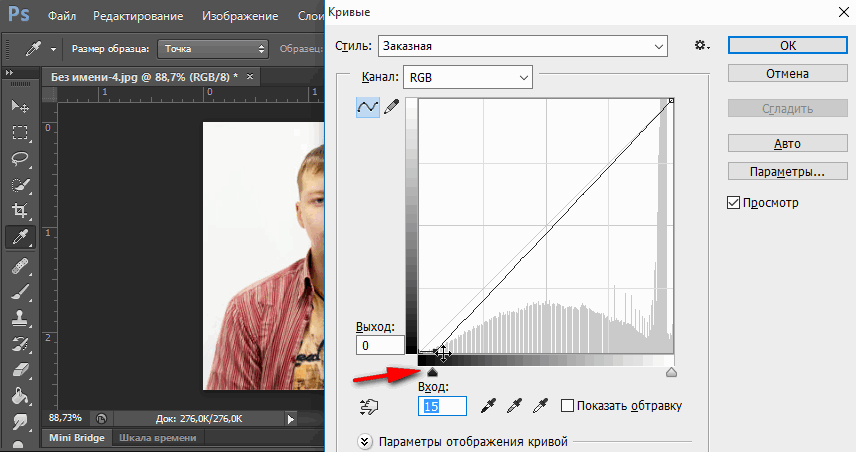Click the on-image adjustment hand icon

pyautogui.click(x=371, y=406)
